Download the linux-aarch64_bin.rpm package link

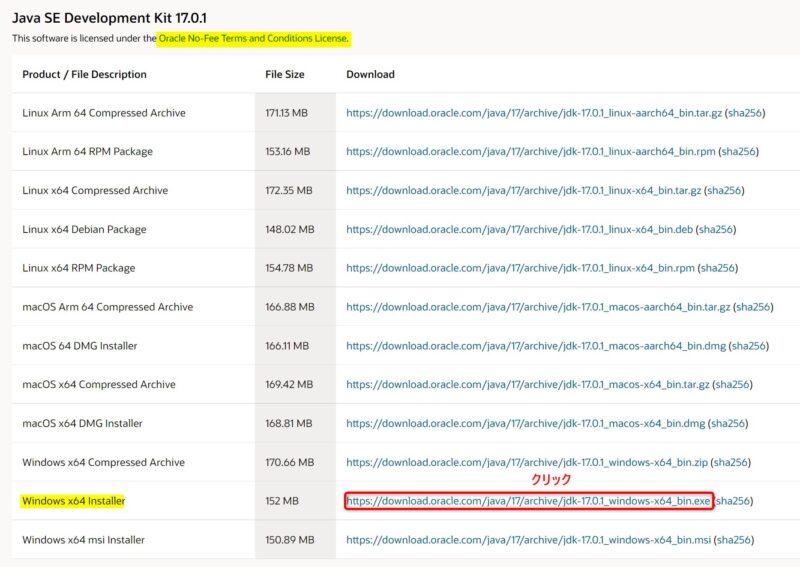coord(531,152)
